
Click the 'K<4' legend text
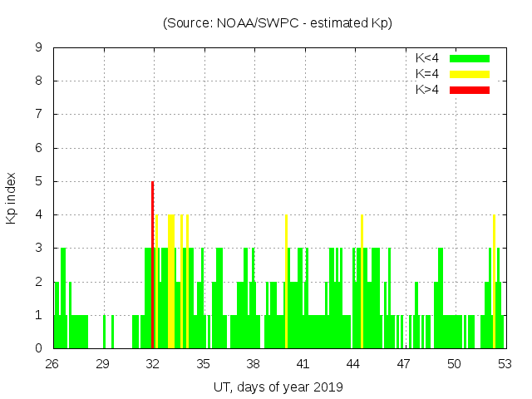[x=427, y=58]
